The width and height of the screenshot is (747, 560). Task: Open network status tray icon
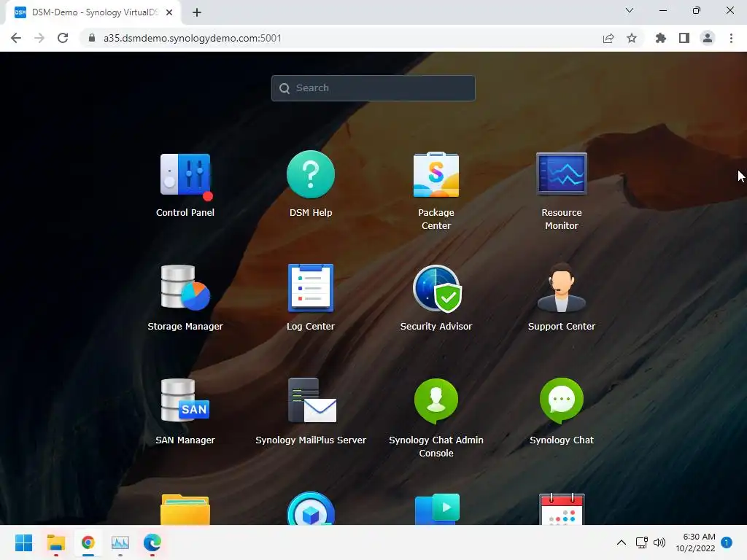642,542
